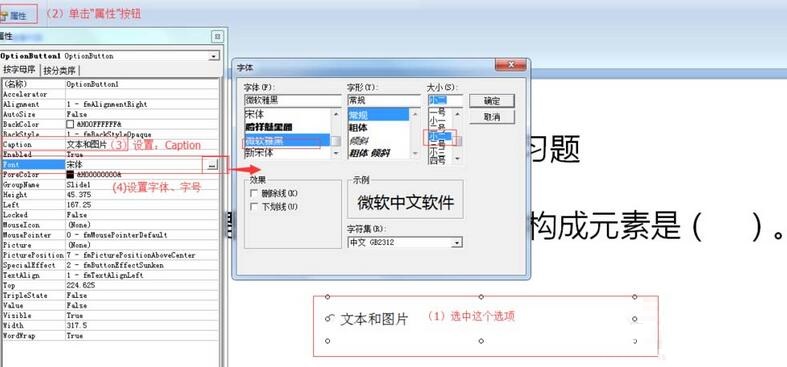Open the OptionButton1 object dropdown

215,56
